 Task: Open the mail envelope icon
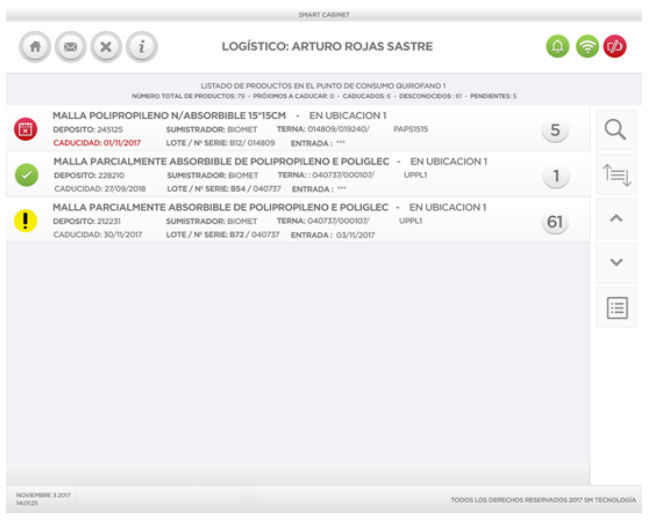[x=69, y=47]
